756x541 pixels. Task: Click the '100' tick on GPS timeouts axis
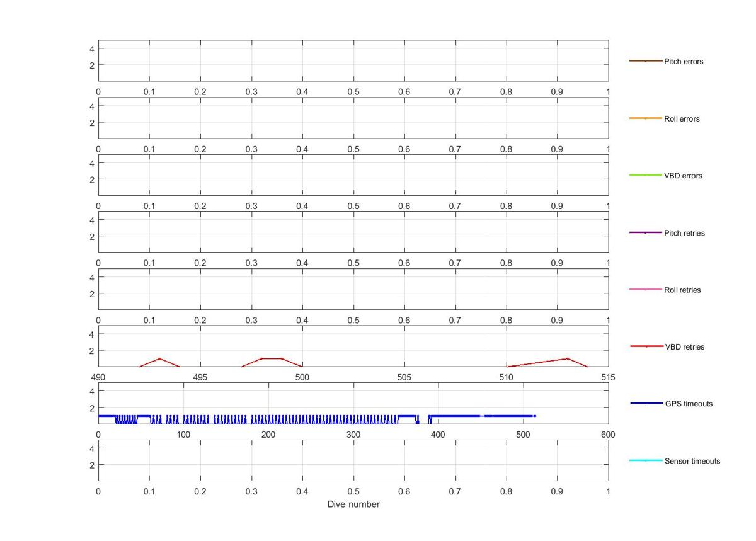(183, 435)
